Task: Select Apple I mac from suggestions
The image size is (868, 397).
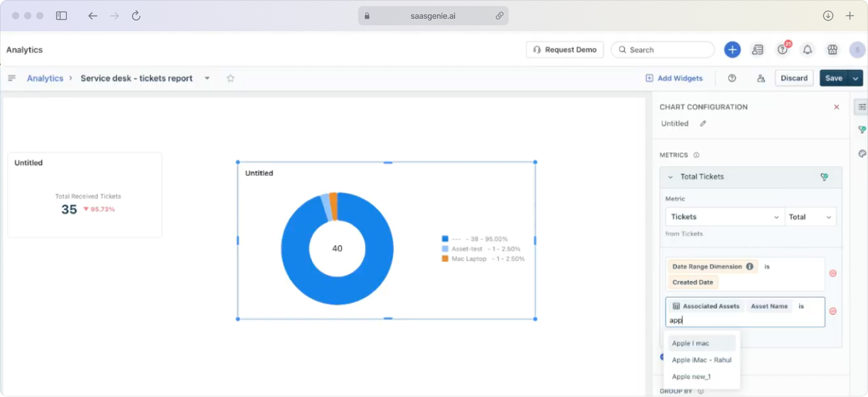Action: click(691, 343)
